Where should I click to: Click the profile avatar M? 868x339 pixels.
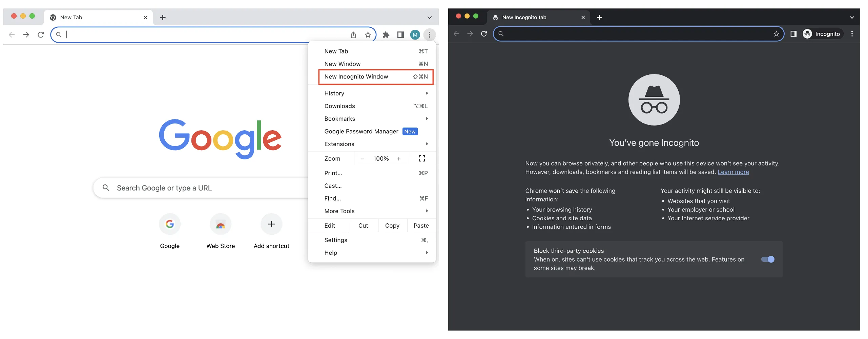pyautogui.click(x=415, y=34)
